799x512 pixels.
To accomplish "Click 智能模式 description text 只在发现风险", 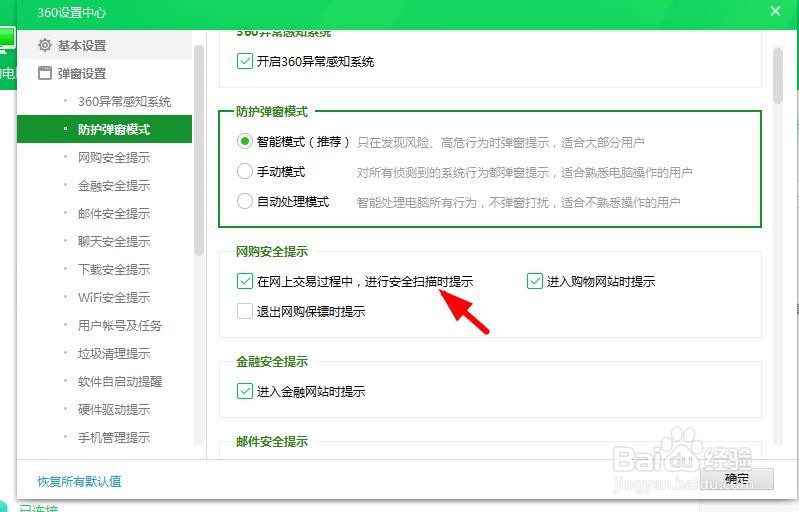I will [x=501, y=142].
